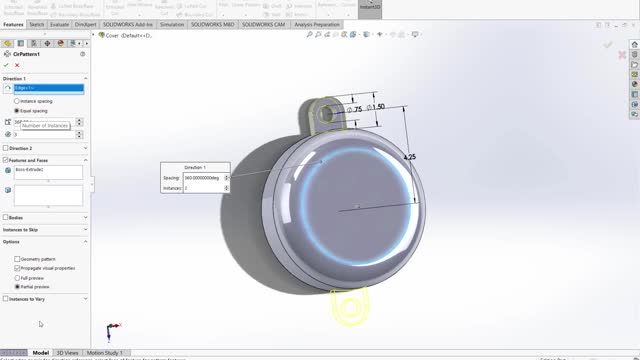Open help for the CirPattern1 PropertyManager
Screen dimensions: 640x360
82,54
